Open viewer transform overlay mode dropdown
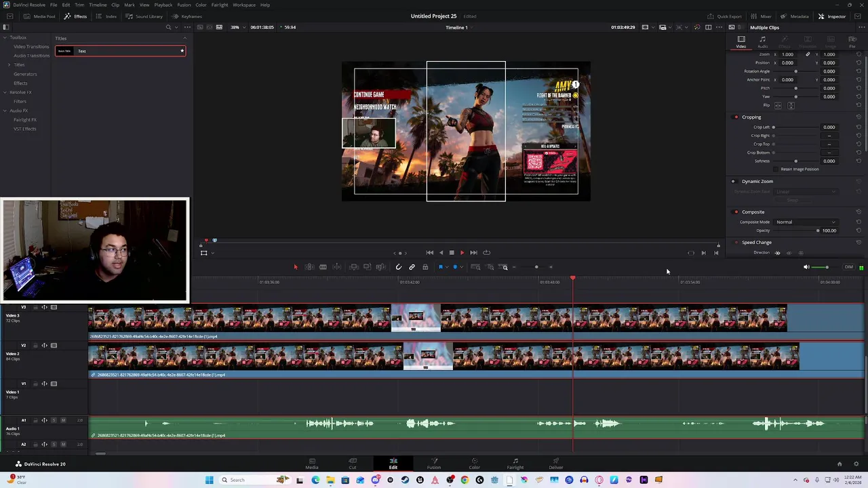 212,253
